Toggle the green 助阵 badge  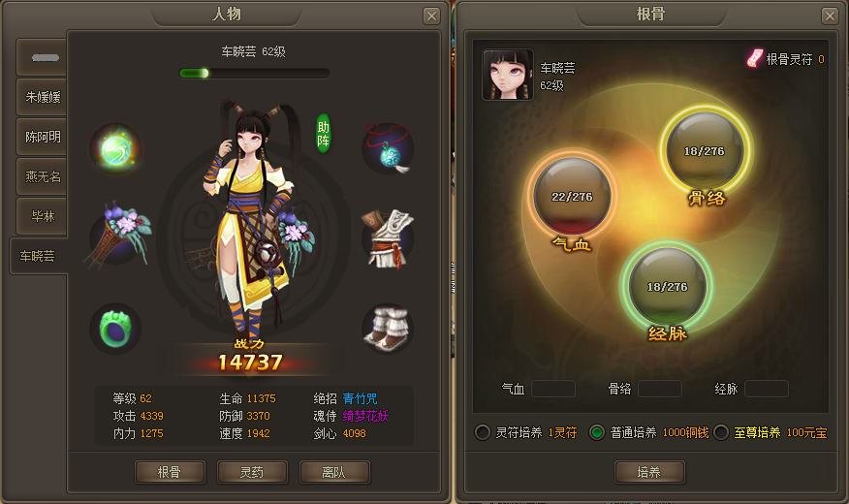tap(324, 133)
